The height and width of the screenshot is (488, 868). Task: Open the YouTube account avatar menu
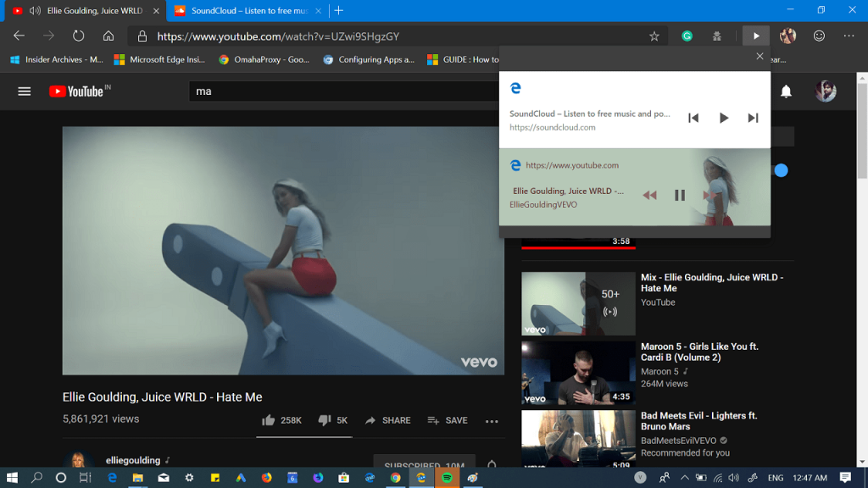826,91
